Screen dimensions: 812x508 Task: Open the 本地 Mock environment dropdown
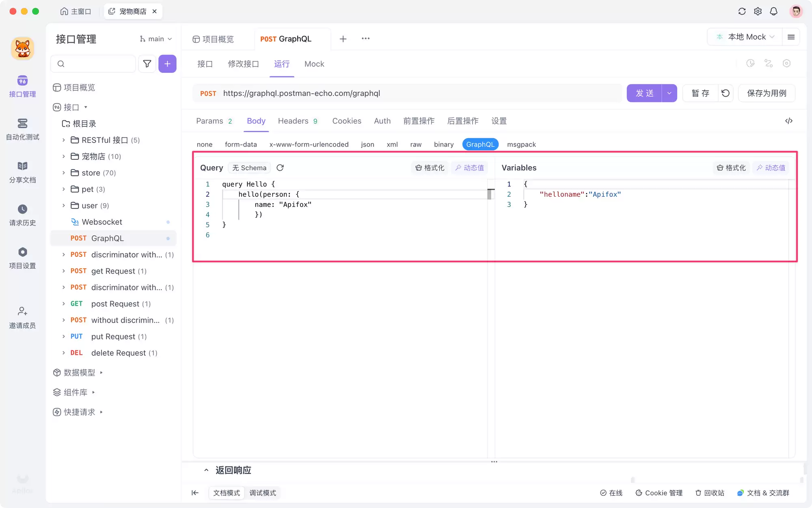(745, 37)
